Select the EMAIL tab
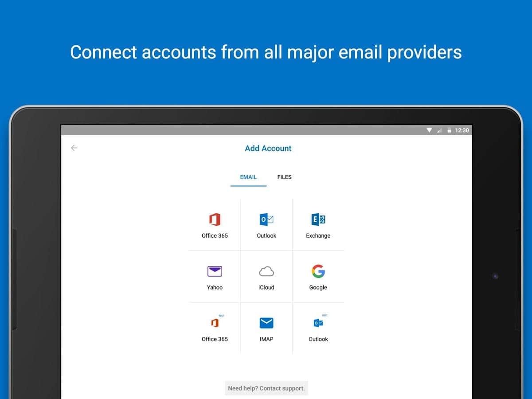This screenshot has height=399, width=532. coord(248,177)
